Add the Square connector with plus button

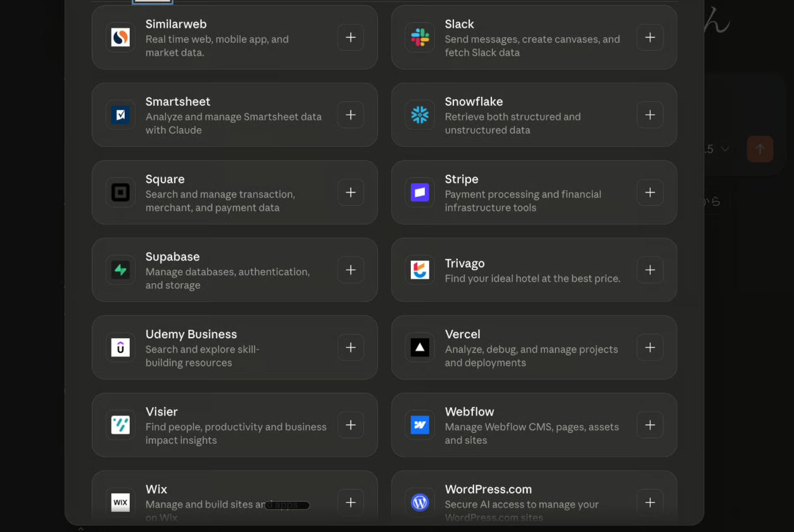(351, 193)
